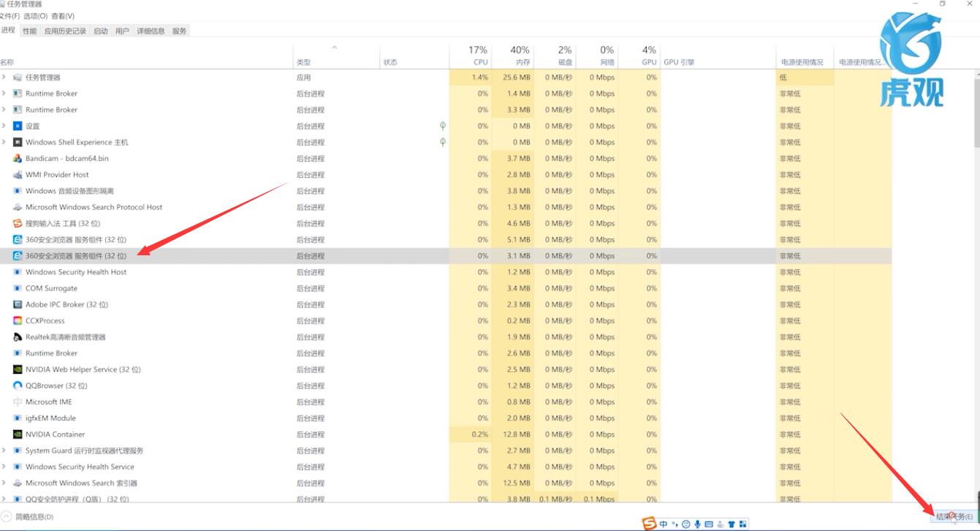Click the Windows Shell Experience 主机 icon
This screenshot has height=531, width=980.
click(x=18, y=142)
